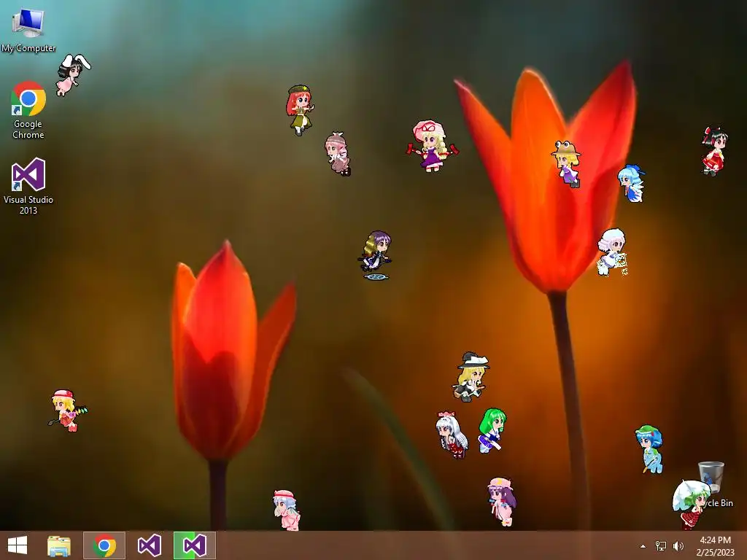Click the white-haired girl in white cap
Viewport: 747px width, 560px height.
coord(612,252)
